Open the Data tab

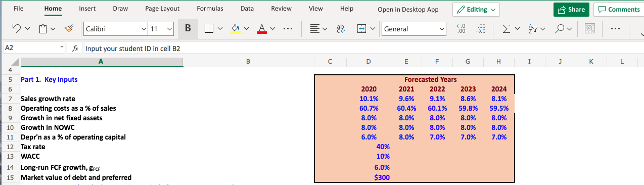pos(247,9)
